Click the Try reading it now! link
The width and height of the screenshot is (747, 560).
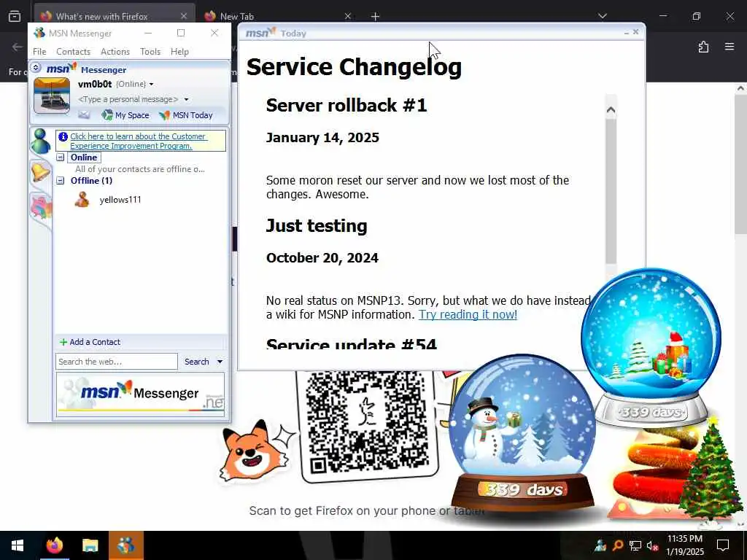click(468, 314)
